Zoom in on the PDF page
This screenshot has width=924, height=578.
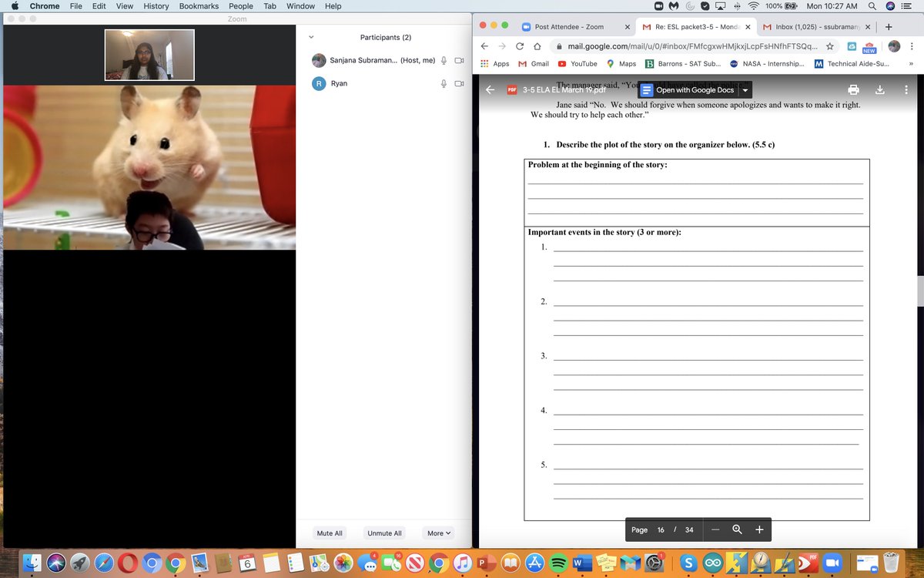(x=759, y=529)
